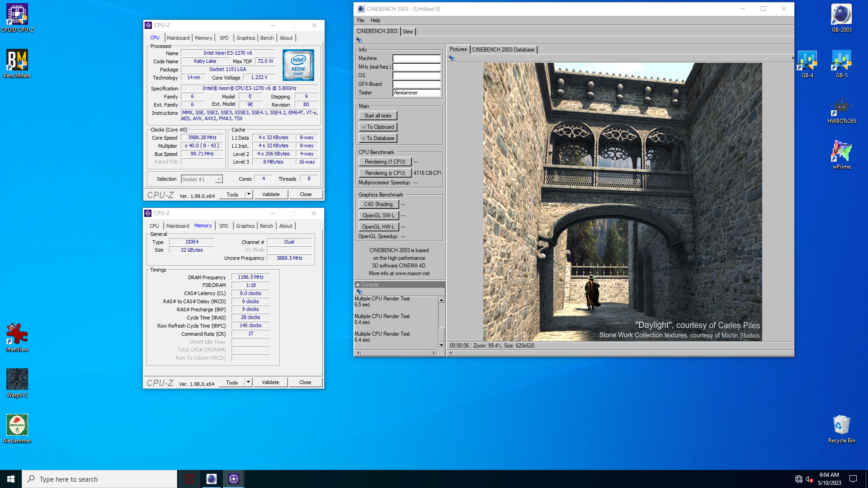
Task: Open notification center icon in tray
Action: point(853,479)
